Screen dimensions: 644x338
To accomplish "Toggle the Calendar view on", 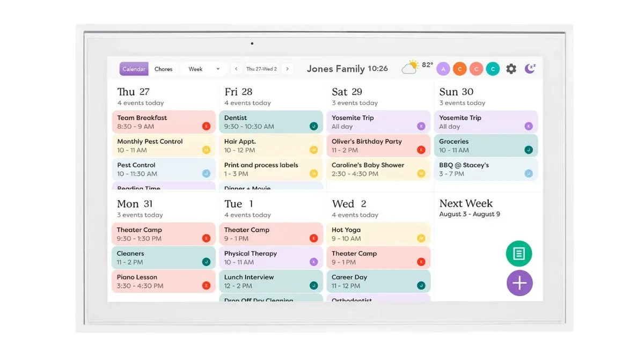I will coord(134,69).
